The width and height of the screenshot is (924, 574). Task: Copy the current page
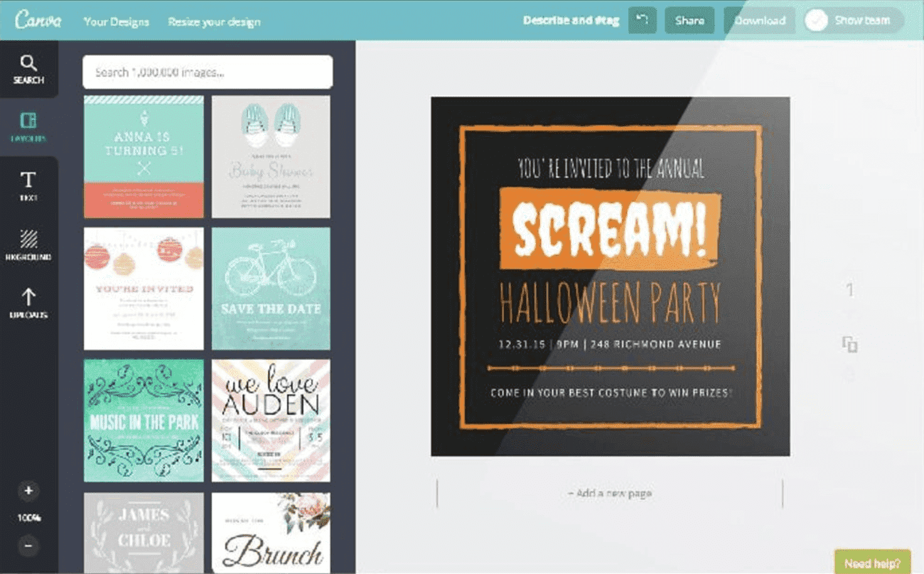coord(850,345)
